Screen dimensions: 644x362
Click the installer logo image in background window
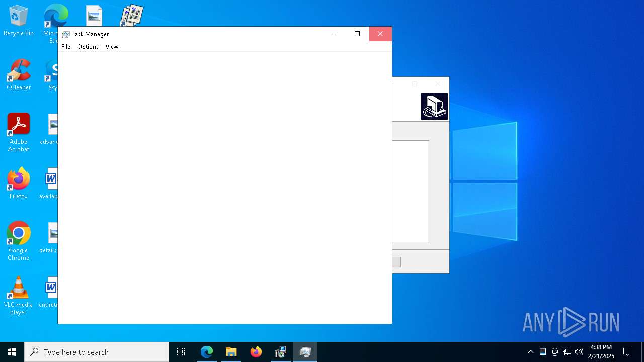[434, 106]
